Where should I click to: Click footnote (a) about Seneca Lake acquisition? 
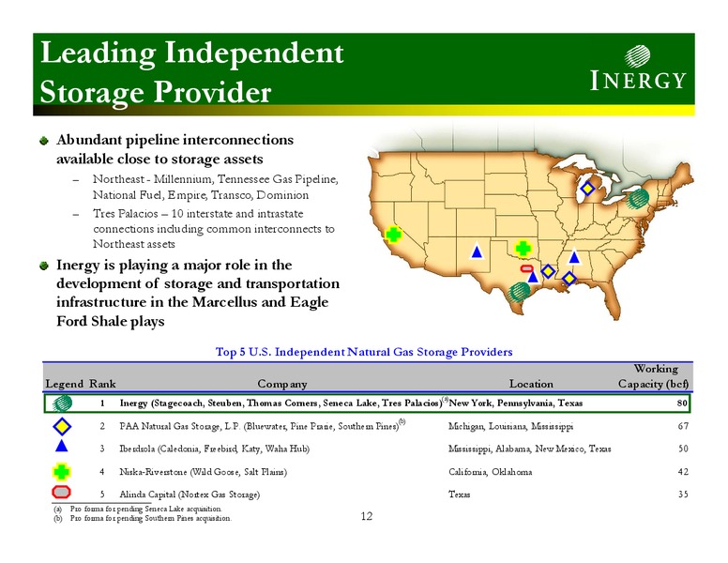[x=138, y=509]
